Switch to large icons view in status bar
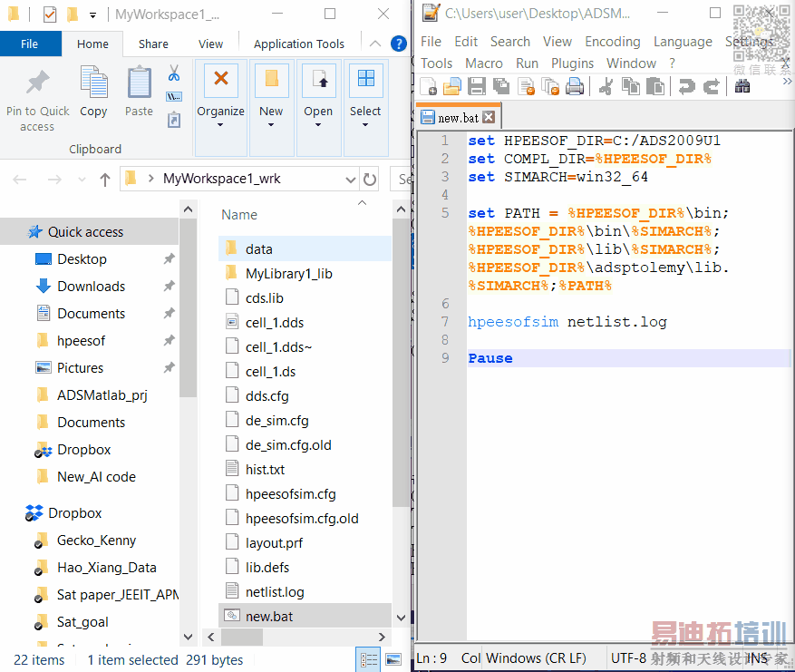 point(393,660)
